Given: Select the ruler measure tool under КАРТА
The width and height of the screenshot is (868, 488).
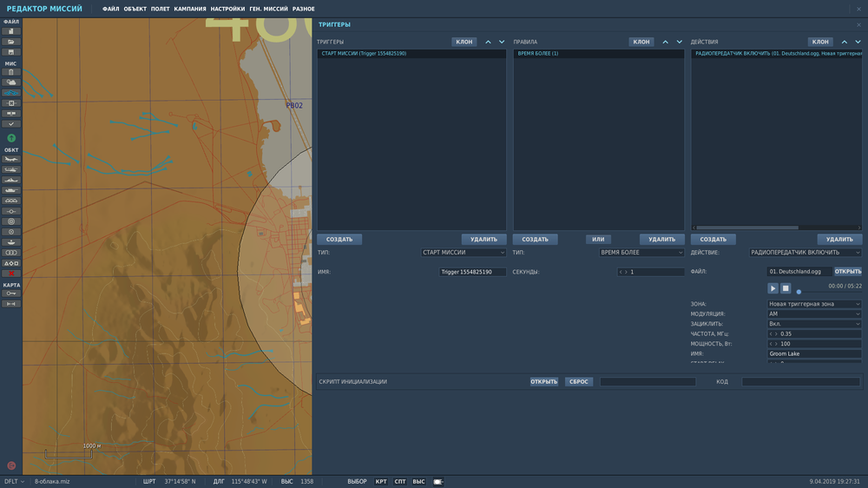Looking at the screenshot, I should coord(11,303).
